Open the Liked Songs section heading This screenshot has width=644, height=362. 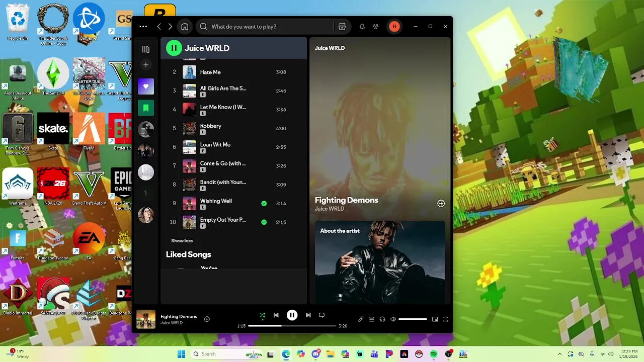point(189,254)
